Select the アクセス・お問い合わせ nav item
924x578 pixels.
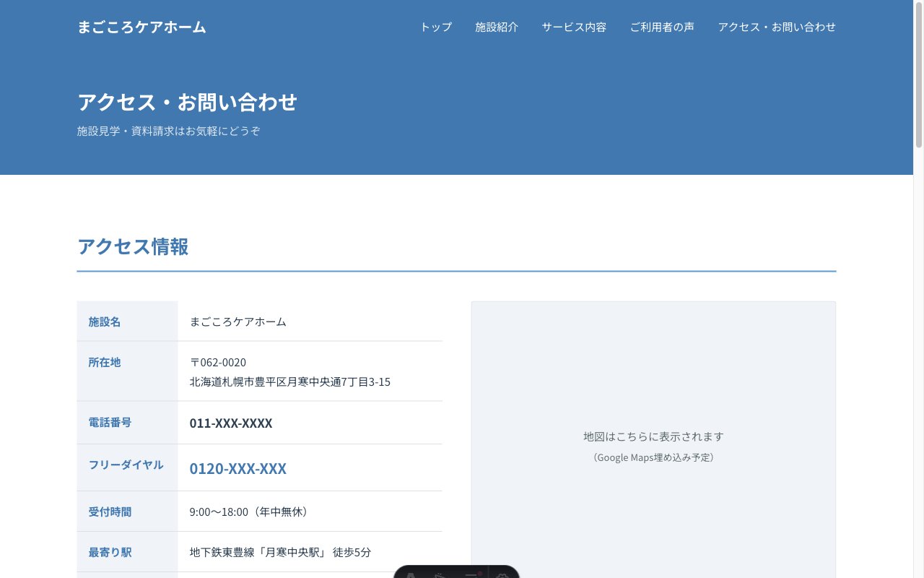(777, 27)
